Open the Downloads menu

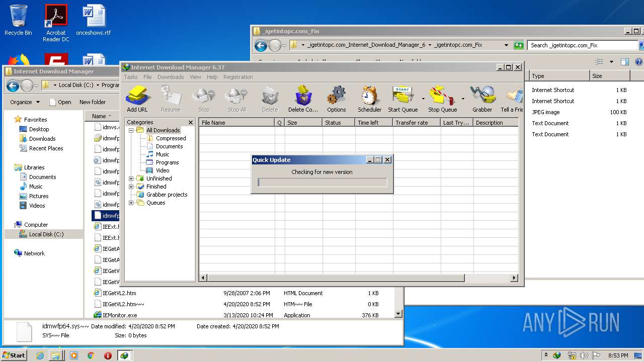171,77
